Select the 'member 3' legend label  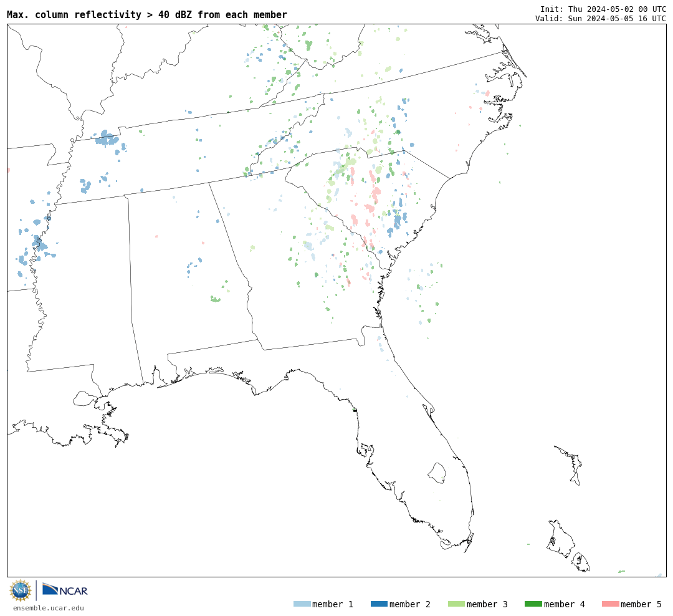[487, 604]
